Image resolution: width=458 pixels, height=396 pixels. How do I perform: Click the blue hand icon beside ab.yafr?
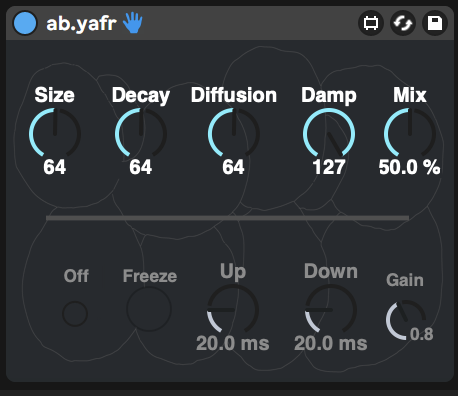(133, 23)
